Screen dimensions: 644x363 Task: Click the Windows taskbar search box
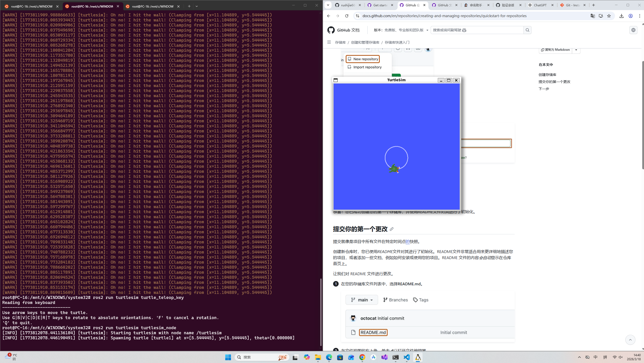(262, 357)
